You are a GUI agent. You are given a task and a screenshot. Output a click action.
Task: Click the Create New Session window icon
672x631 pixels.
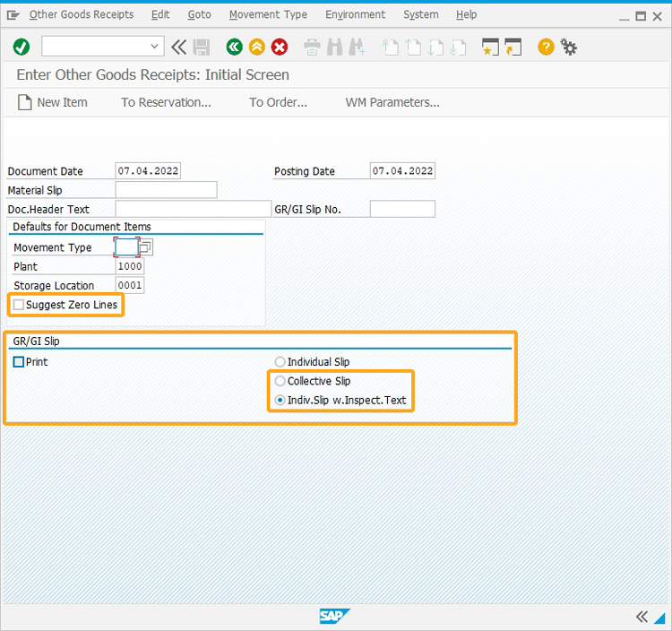(x=490, y=47)
